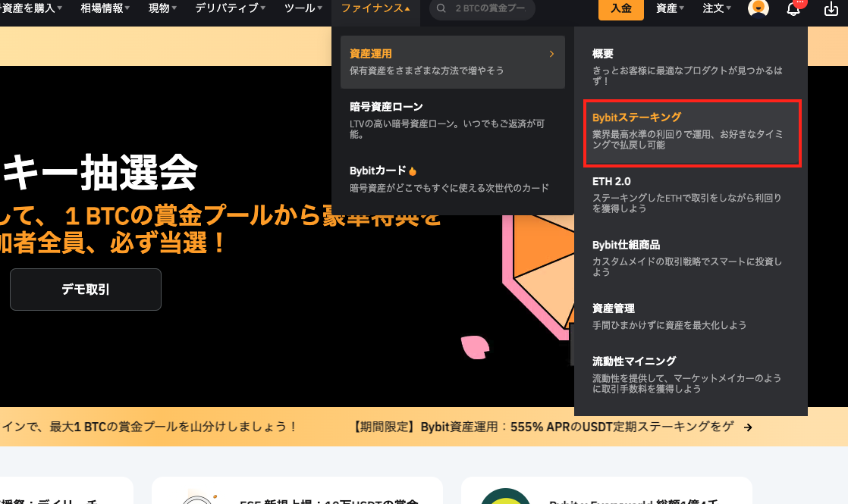Click inside the 2 BTCの賞金プール search field

tap(482, 8)
